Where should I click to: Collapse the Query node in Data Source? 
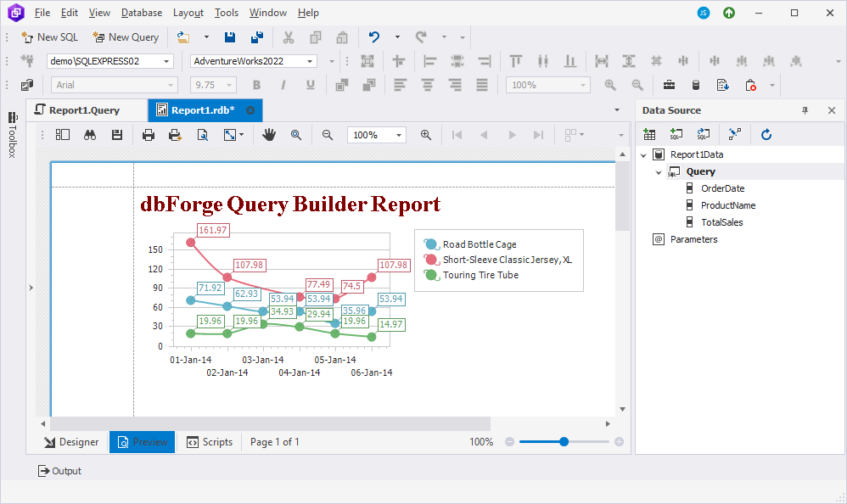[659, 172]
